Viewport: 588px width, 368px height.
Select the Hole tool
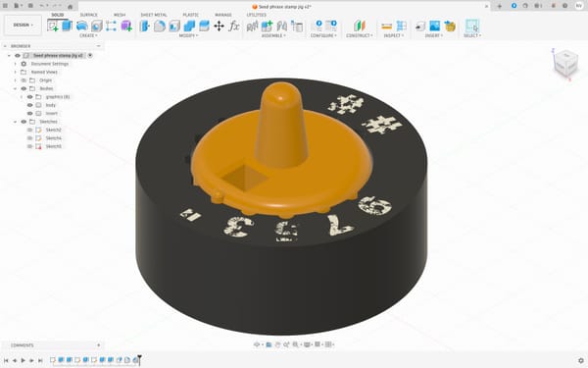pos(97,26)
